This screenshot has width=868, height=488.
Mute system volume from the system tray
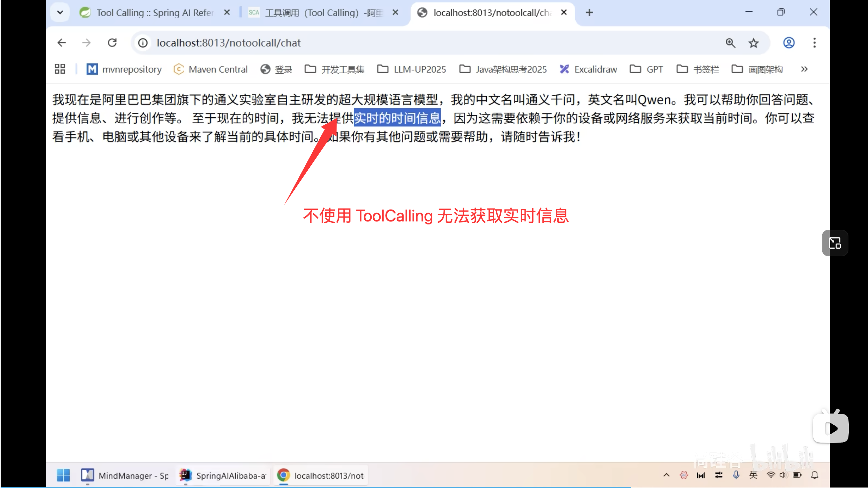[x=783, y=475]
